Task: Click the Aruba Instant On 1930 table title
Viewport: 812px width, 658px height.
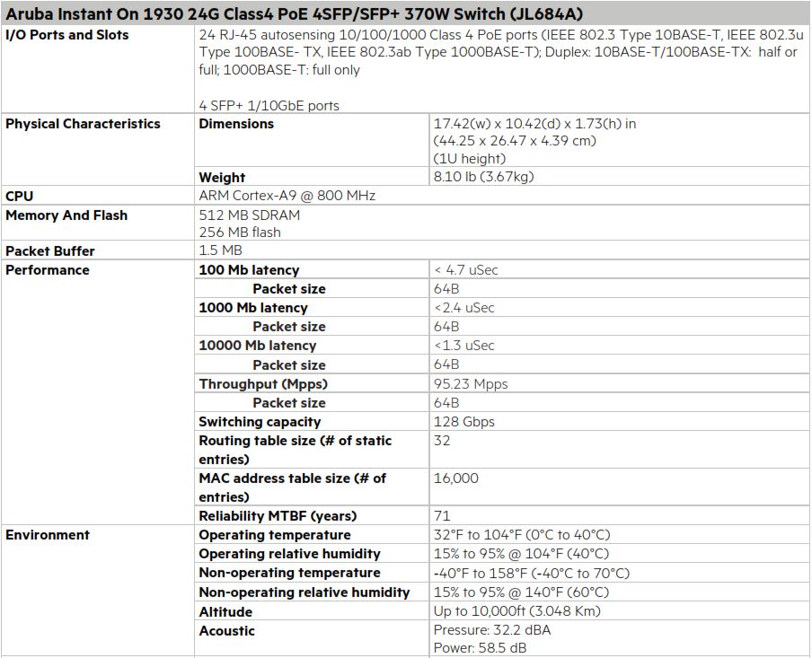Action: tap(294, 13)
